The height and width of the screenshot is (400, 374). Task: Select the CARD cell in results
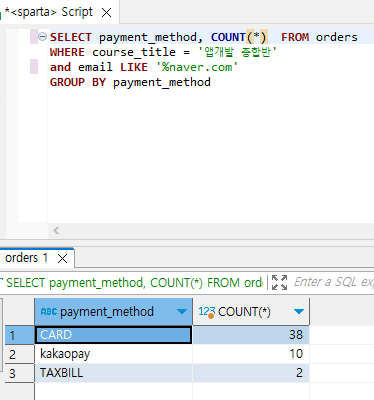(x=113, y=335)
